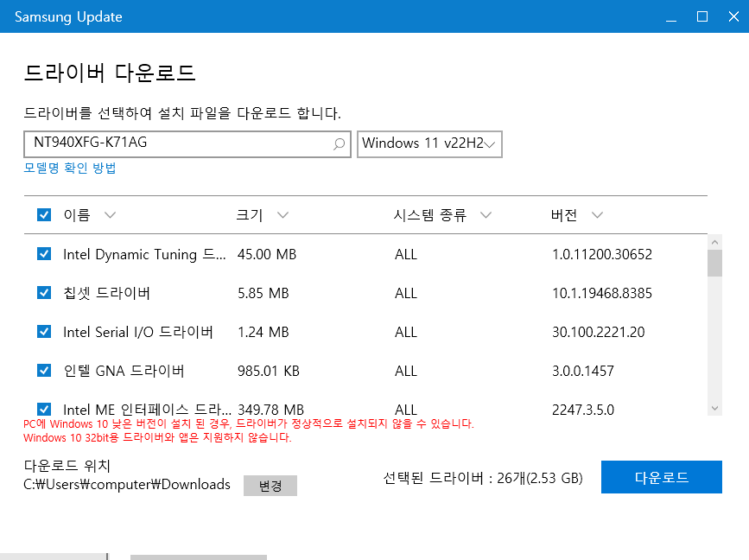Screen dimensions: 749x560
Task: Click the search magnifier icon in model field
Action: pos(339,143)
